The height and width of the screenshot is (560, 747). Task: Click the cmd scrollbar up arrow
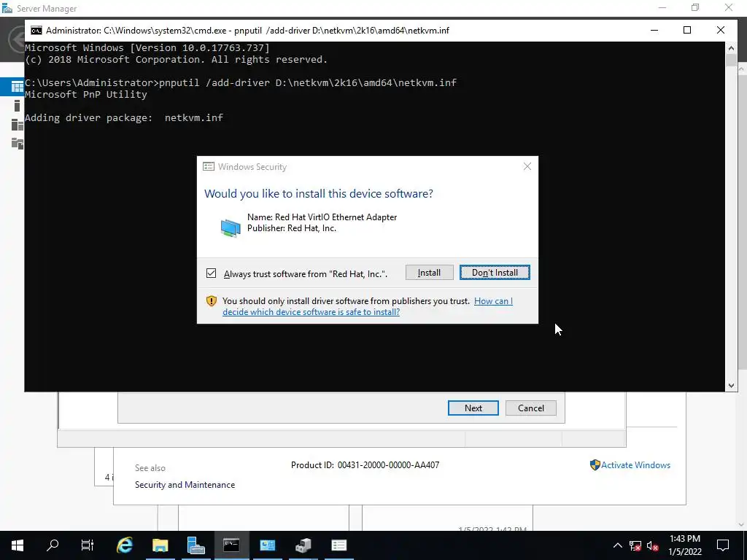731,48
